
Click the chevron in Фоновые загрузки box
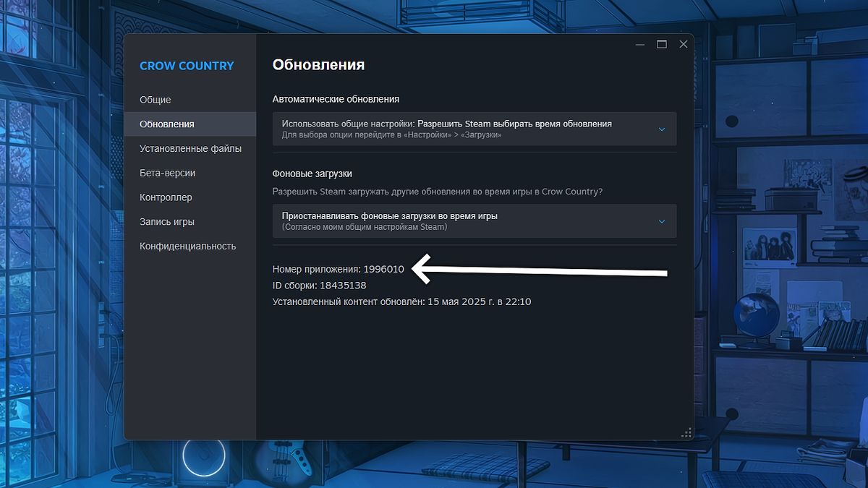(661, 221)
